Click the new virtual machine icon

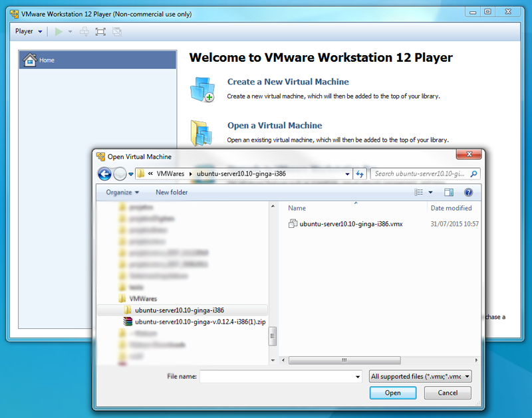click(x=203, y=90)
